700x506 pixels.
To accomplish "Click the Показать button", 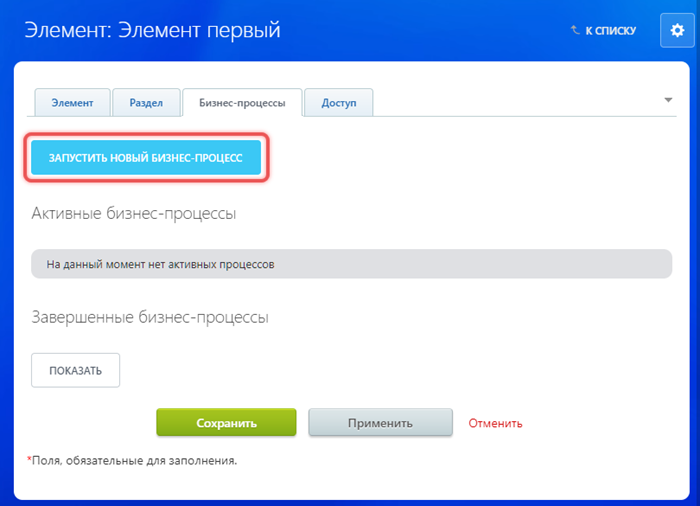I will pos(76,370).
